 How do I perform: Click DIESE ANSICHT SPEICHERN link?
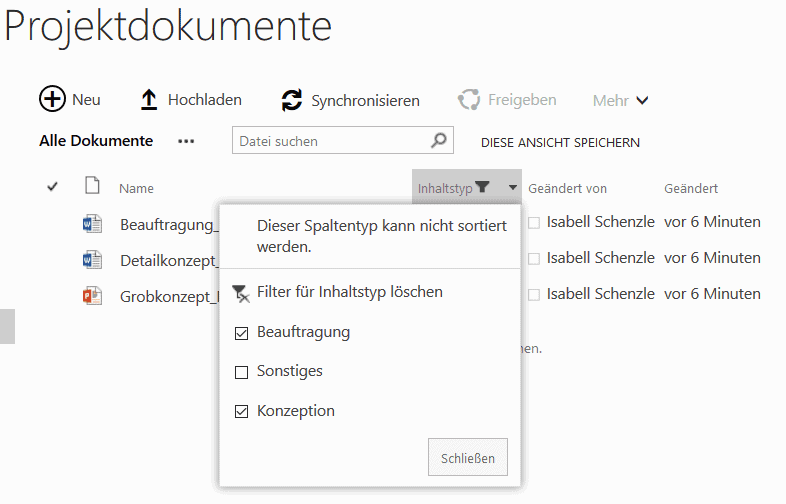(x=560, y=143)
